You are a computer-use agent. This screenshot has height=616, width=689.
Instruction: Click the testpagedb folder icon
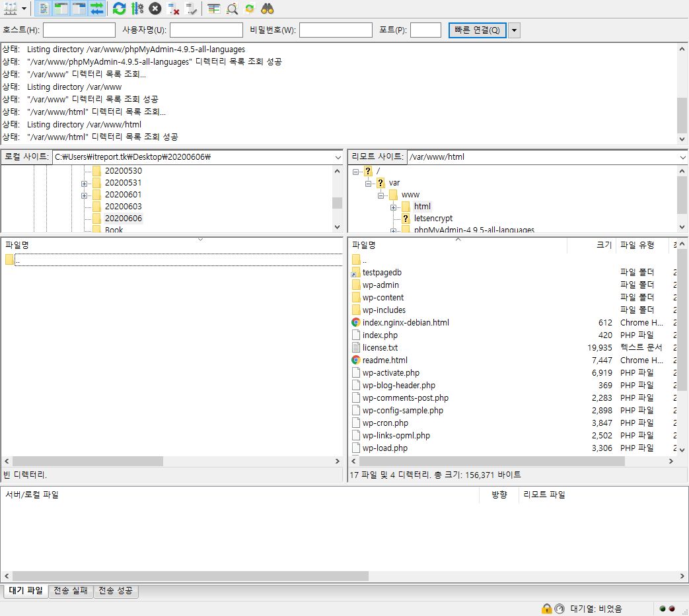pos(356,273)
